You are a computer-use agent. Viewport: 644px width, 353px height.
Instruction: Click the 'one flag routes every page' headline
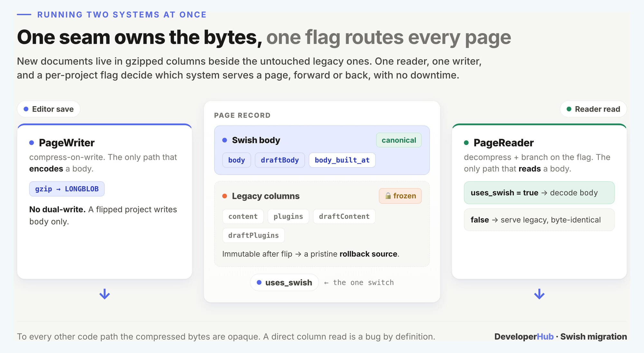[389, 37]
